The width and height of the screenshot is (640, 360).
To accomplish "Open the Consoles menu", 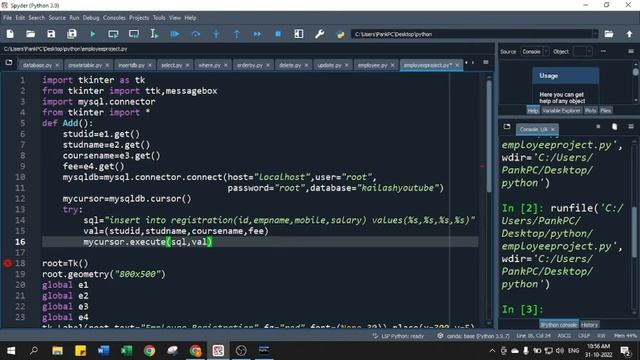I will click(114, 18).
